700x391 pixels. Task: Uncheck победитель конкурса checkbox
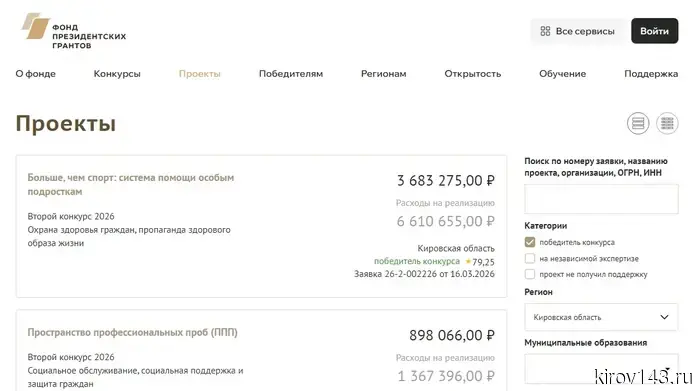(530, 242)
